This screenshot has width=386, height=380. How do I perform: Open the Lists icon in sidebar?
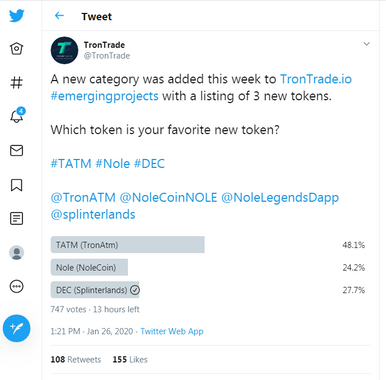point(16,218)
